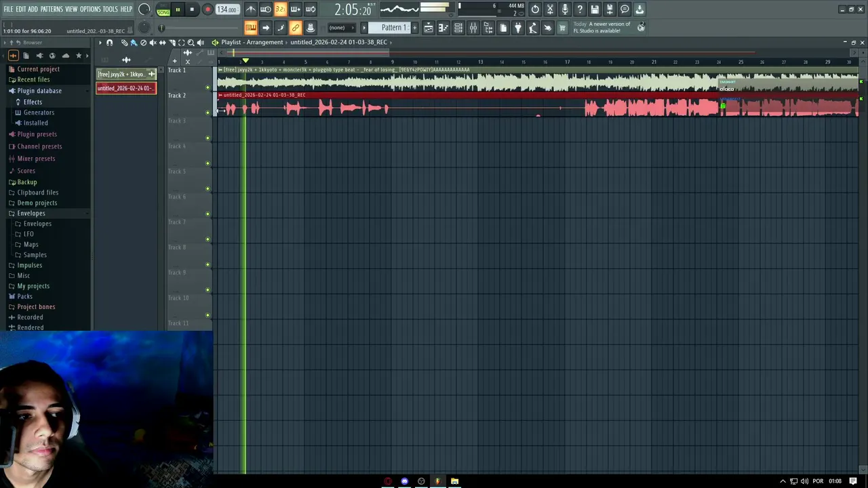
Task: Toggle wait for input before playing
Action: pyautogui.click(x=266, y=9)
